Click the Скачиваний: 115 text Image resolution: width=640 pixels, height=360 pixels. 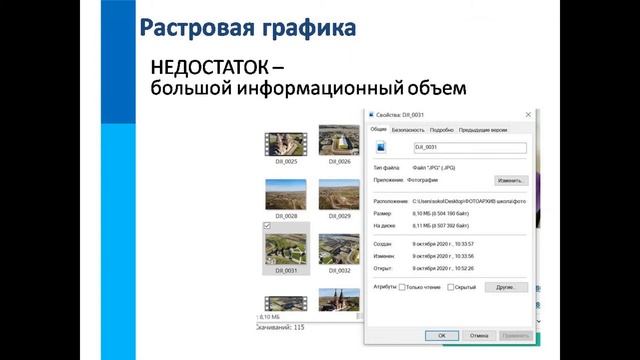click(x=280, y=327)
